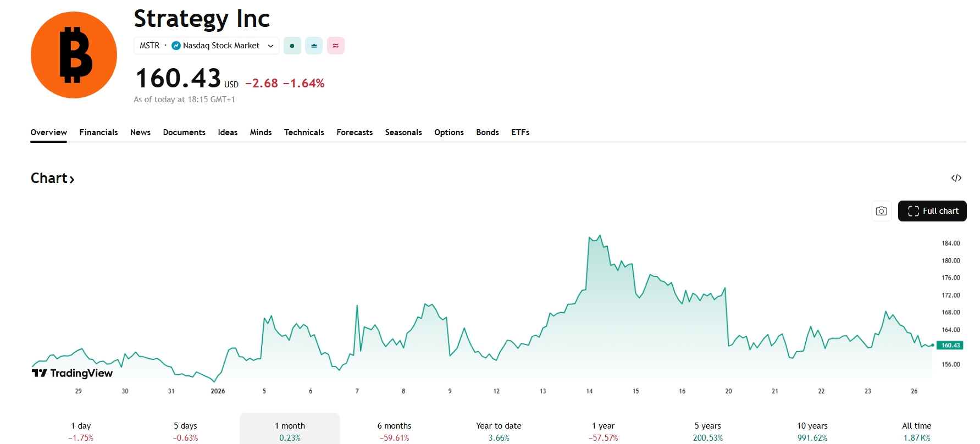This screenshot has width=980, height=444.
Task: Open the Ideas tab
Action: (x=228, y=132)
